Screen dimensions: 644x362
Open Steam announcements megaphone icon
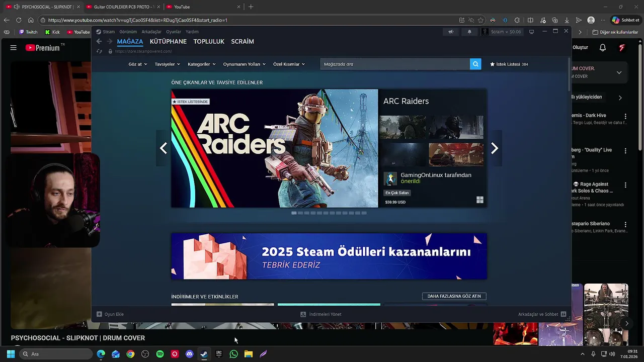(x=451, y=32)
